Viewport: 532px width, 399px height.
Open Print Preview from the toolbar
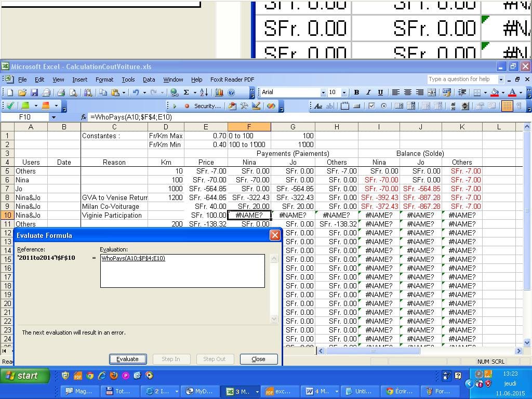point(73,92)
